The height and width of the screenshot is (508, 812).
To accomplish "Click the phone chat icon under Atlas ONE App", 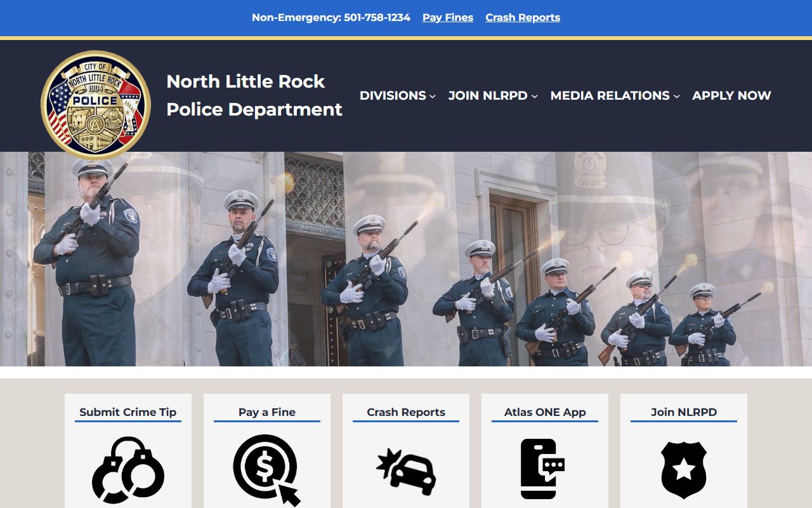I will tap(543, 469).
